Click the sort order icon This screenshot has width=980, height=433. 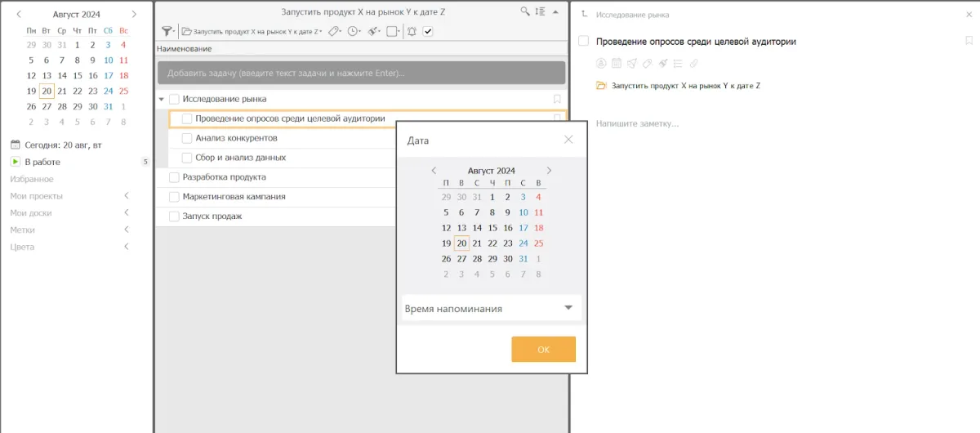(540, 12)
